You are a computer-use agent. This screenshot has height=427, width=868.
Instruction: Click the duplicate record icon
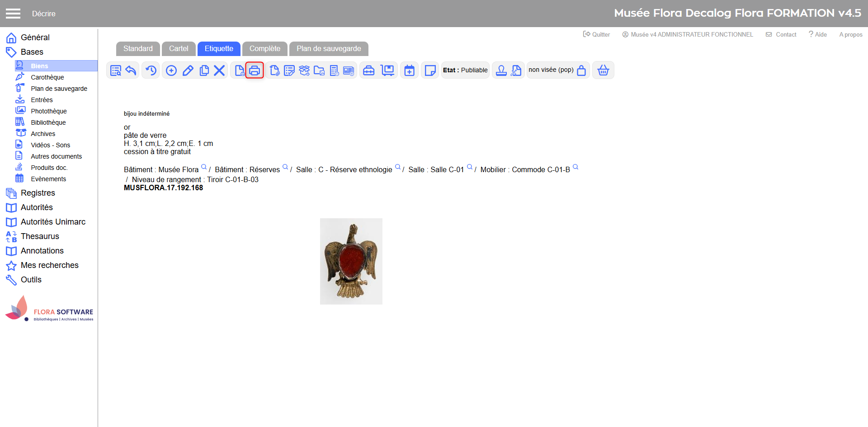click(204, 70)
